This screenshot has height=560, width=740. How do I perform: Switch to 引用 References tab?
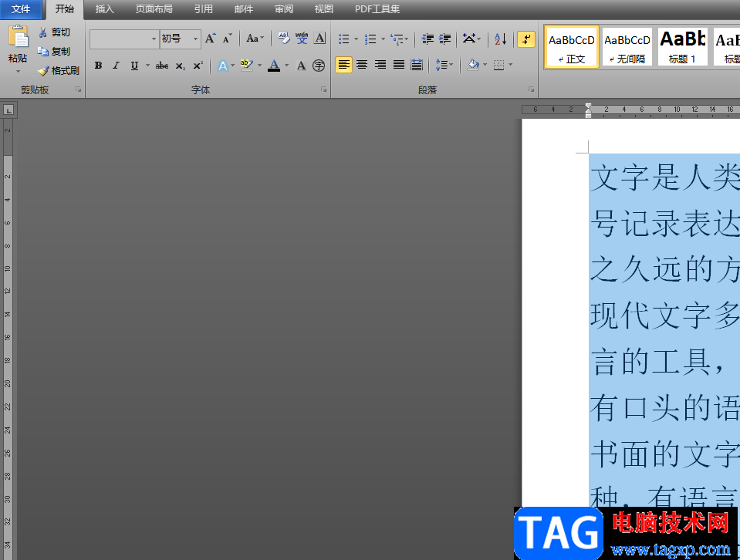(204, 9)
